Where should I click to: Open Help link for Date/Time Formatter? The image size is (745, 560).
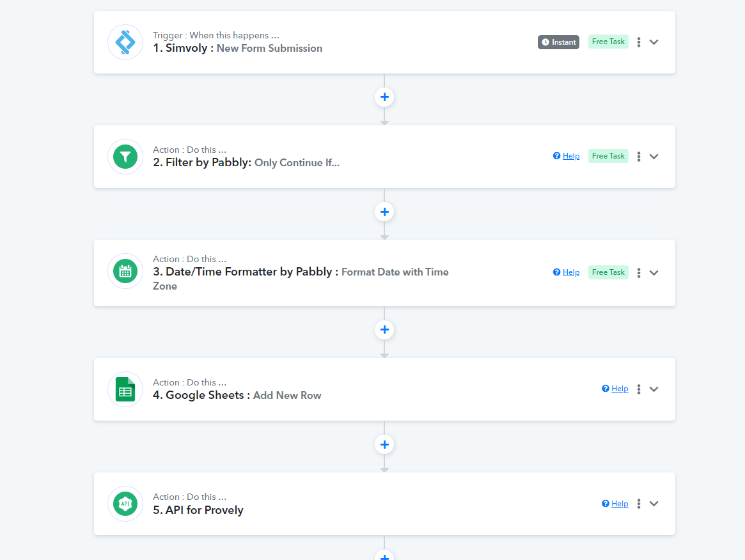[567, 272]
